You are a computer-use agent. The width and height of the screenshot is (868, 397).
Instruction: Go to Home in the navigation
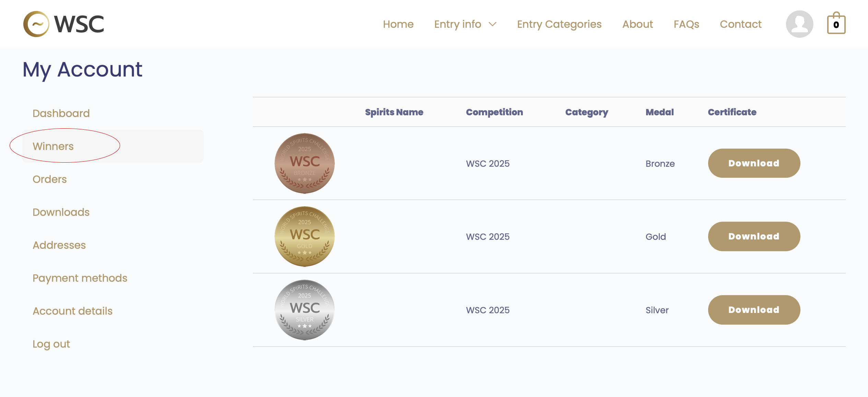398,24
